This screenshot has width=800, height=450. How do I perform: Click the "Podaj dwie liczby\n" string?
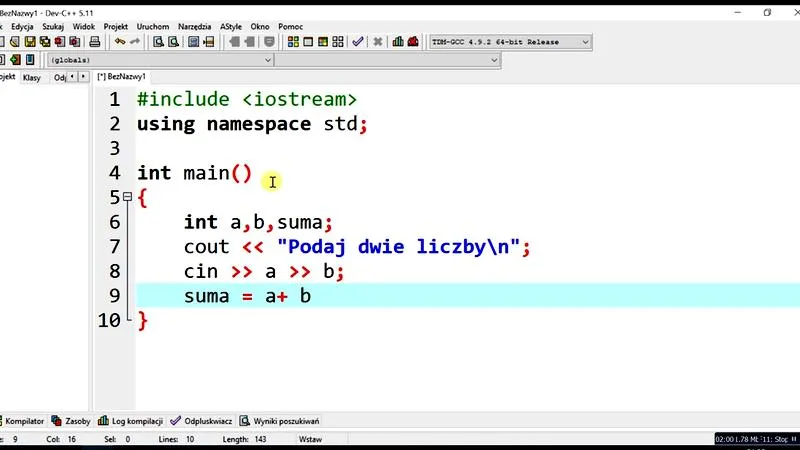tap(398, 246)
